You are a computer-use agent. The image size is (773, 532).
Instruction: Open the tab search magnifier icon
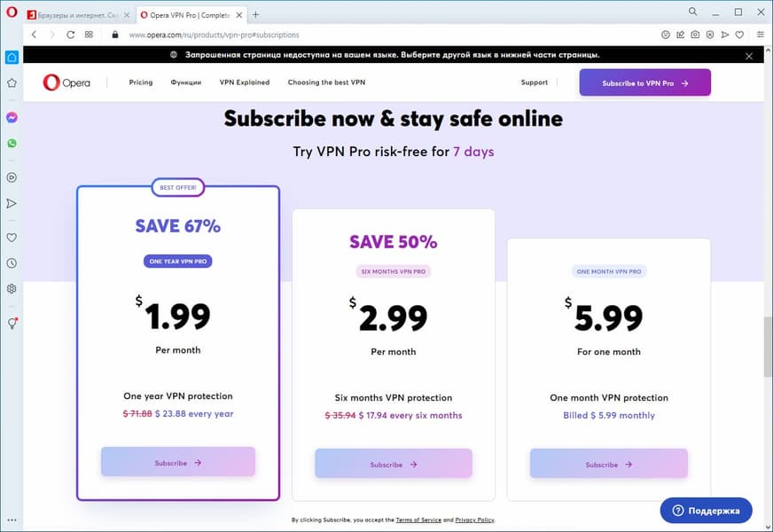point(692,12)
